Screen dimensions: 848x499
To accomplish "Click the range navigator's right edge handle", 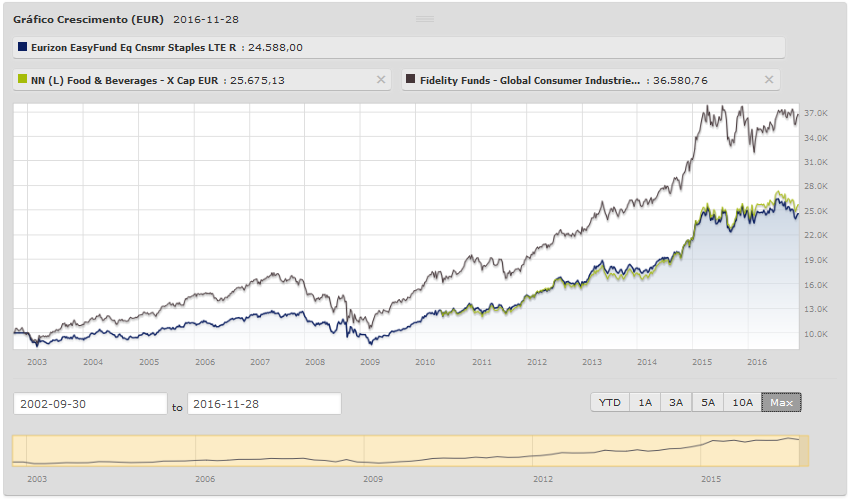I will 804,451.
